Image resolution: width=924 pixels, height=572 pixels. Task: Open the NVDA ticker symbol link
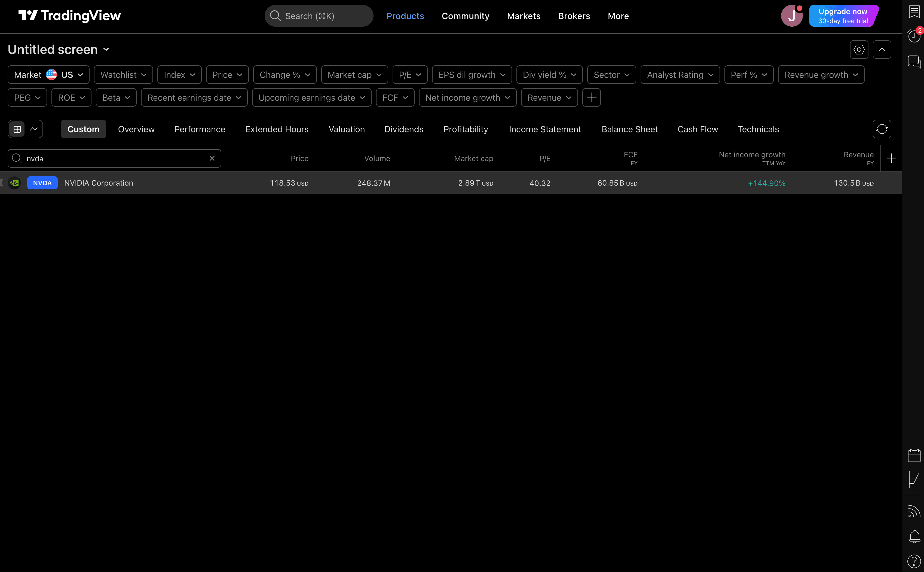pos(42,183)
